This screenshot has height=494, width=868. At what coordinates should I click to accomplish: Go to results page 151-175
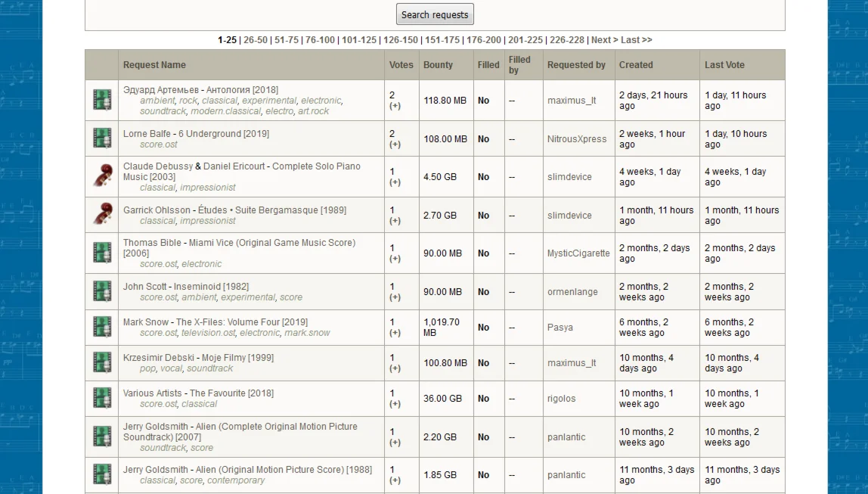pos(442,40)
